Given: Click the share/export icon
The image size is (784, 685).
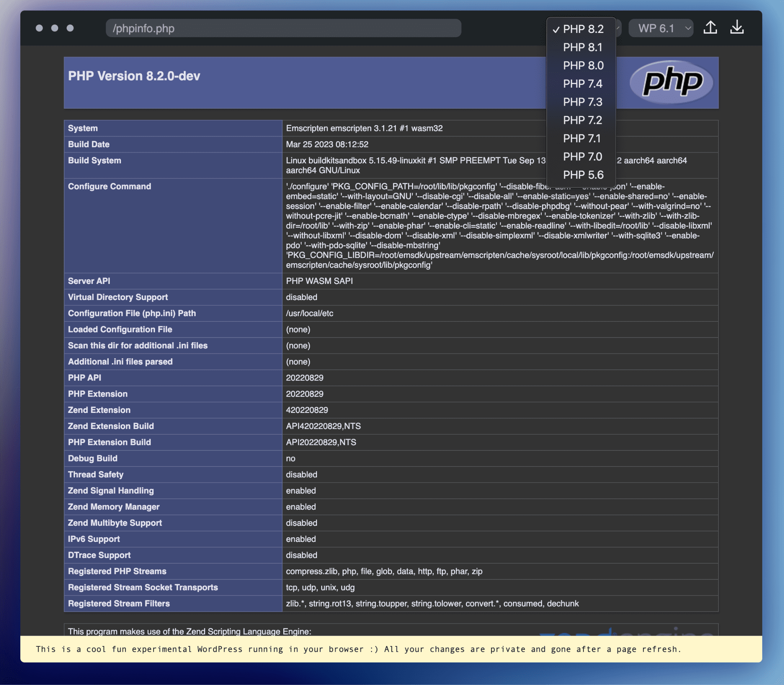Looking at the screenshot, I should click(x=712, y=28).
